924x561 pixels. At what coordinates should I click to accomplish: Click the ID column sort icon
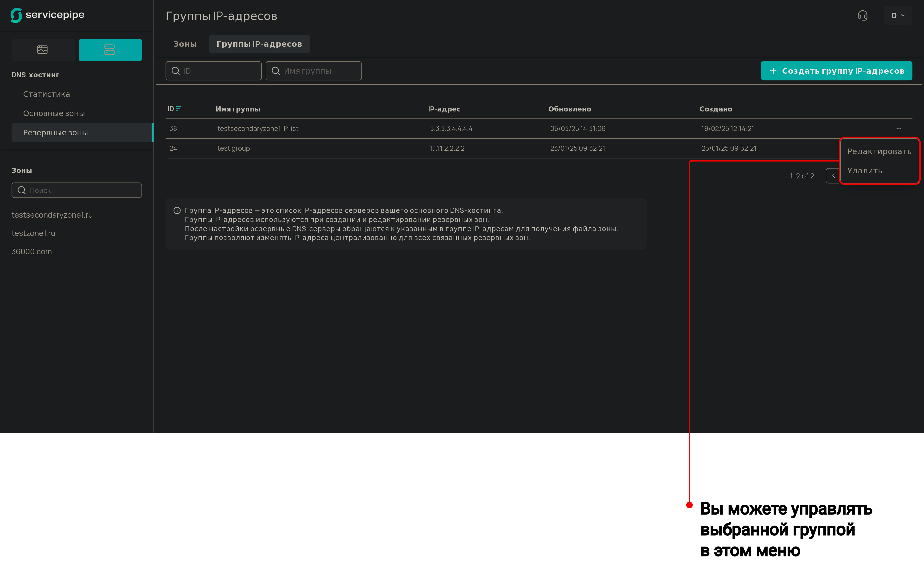(x=179, y=109)
